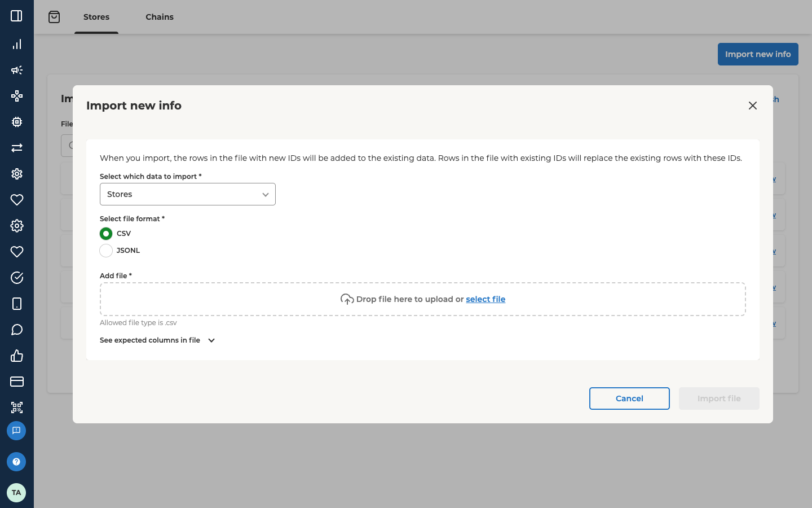Open the thumbs-up icon in sidebar
This screenshot has height=508, width=812.
pos(17,356)
